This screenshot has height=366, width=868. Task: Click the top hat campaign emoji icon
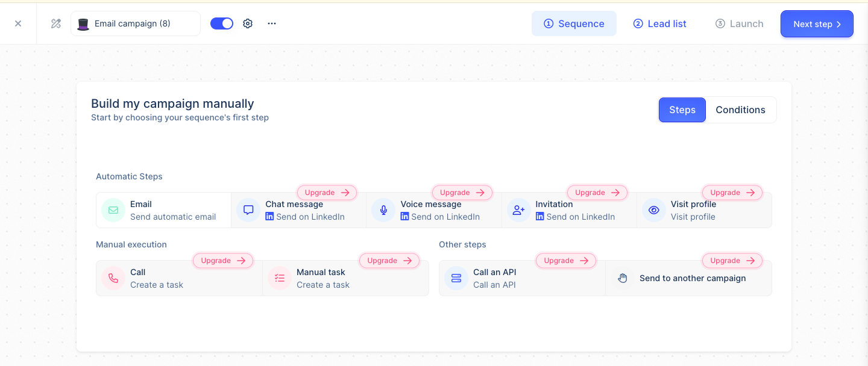83,24
